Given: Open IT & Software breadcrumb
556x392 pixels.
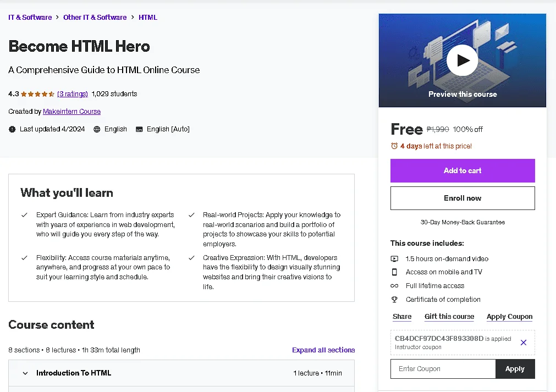Looking at the screenshot, I should pos(30,18).
